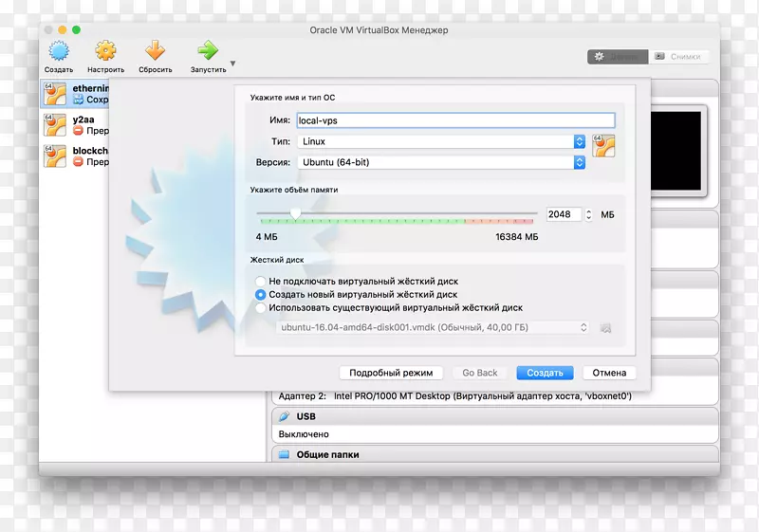759x532 pixels.
Task: Open the Версия dropdown showing Ubuntu (64-bit)
Action: tap(441, 162)
